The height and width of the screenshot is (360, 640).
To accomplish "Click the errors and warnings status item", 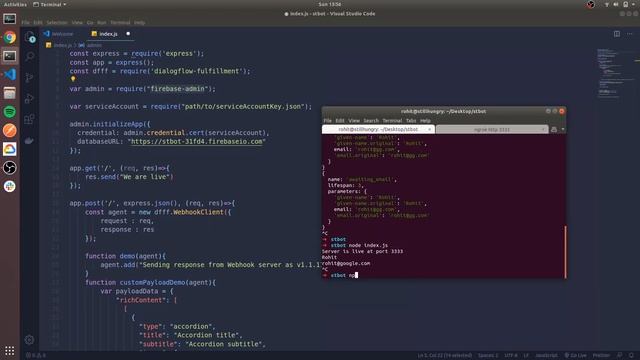I will pyautogui.click(x=36, y=356).
